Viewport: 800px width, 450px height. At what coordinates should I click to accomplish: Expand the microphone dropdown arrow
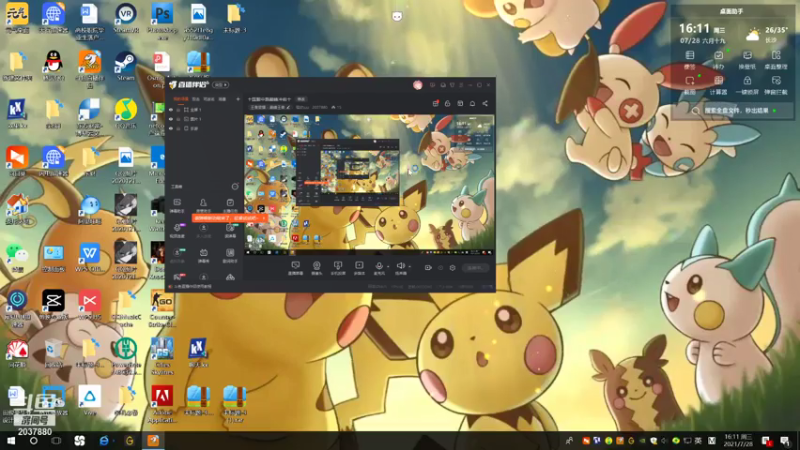388,266
